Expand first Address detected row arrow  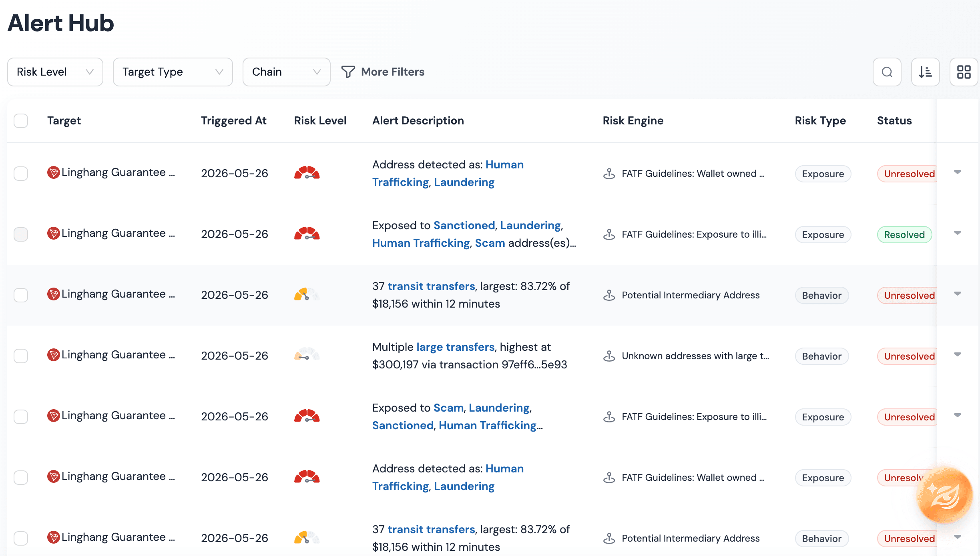(958, 172)
